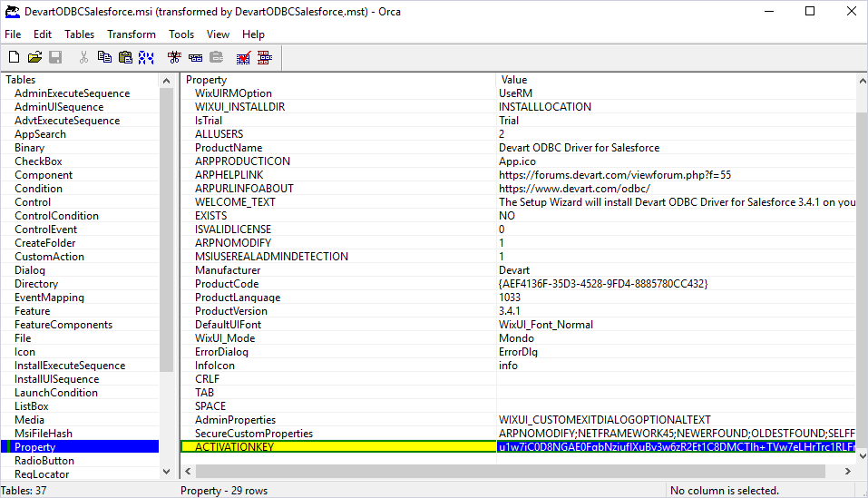Screen dimensions: 868x498
Task: Click the Copy Row toolbar icon
Action: 195,57
